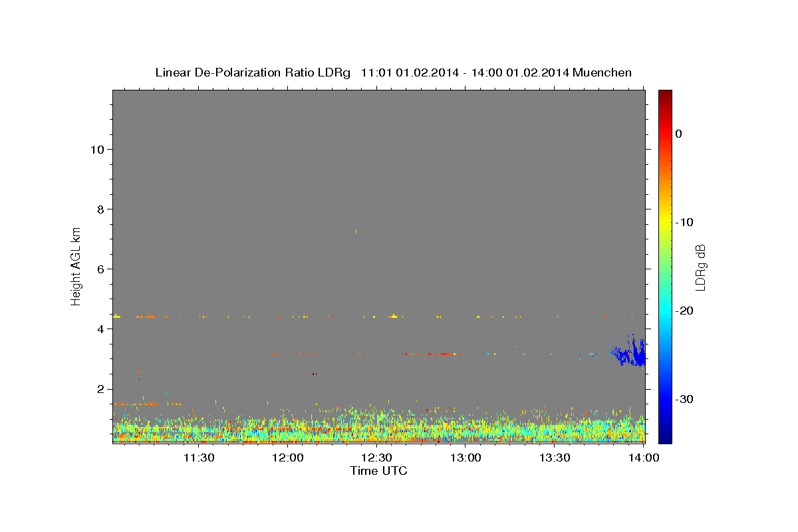798x532 pixels.
Task: Click the dark red top of colorbar
Action: pos(665,96)
